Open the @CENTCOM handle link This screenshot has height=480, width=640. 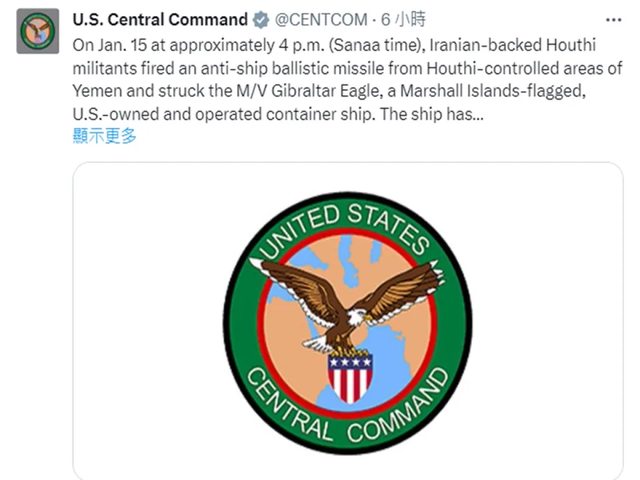point(321,20)
